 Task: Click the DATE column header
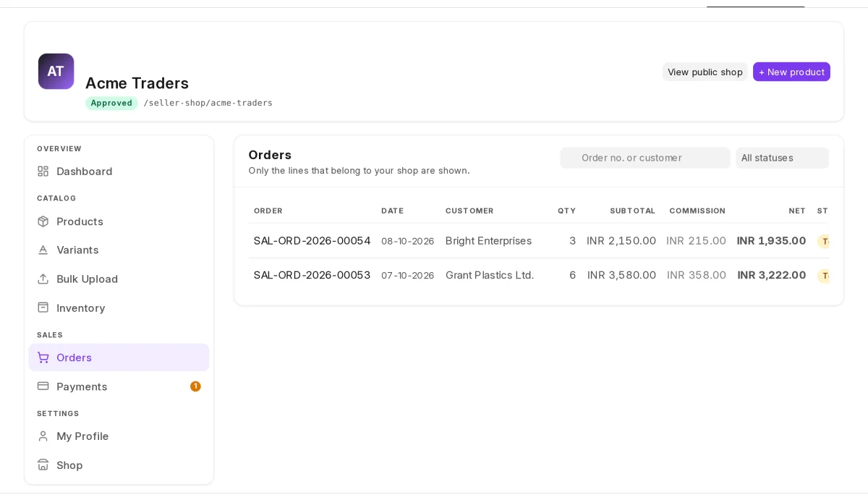click(x=392, y=211)
